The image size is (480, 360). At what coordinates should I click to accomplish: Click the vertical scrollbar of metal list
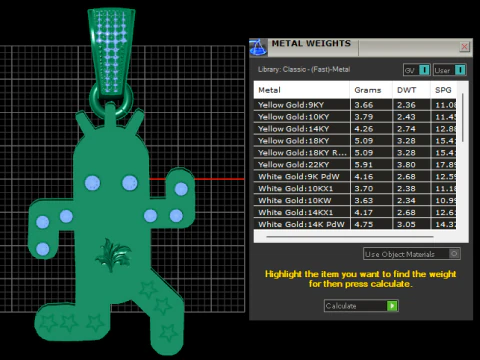pos(463,117)
